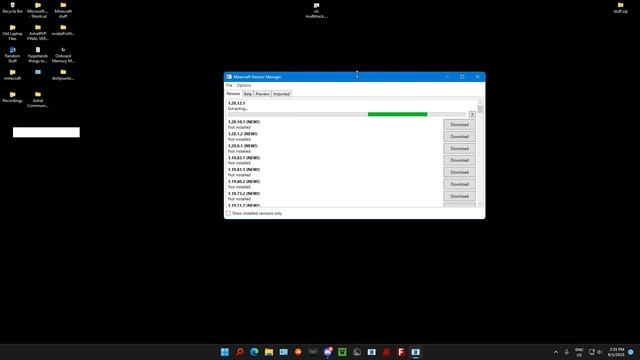
Task: Maximize the Version Manager window
Action: [462, 77]
